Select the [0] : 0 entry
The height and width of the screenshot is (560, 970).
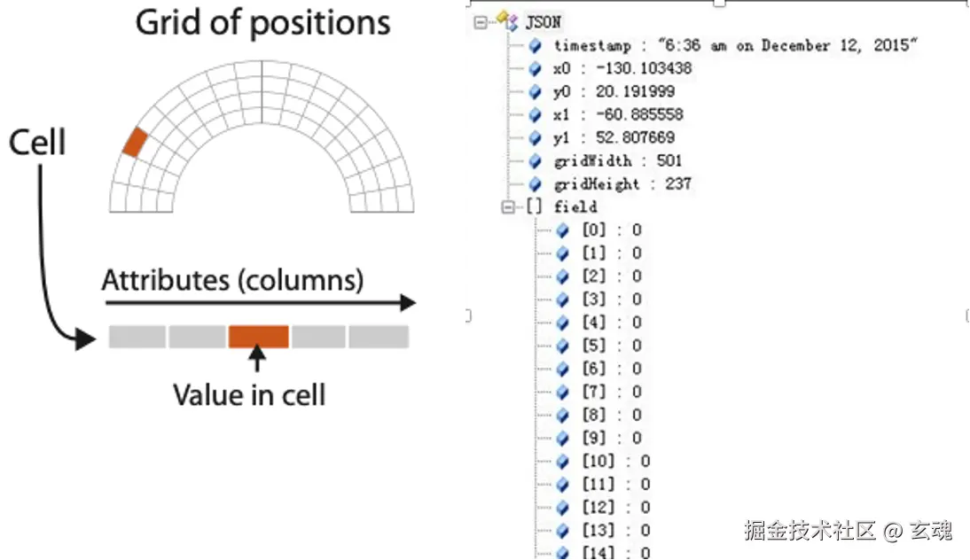(612, 230)
